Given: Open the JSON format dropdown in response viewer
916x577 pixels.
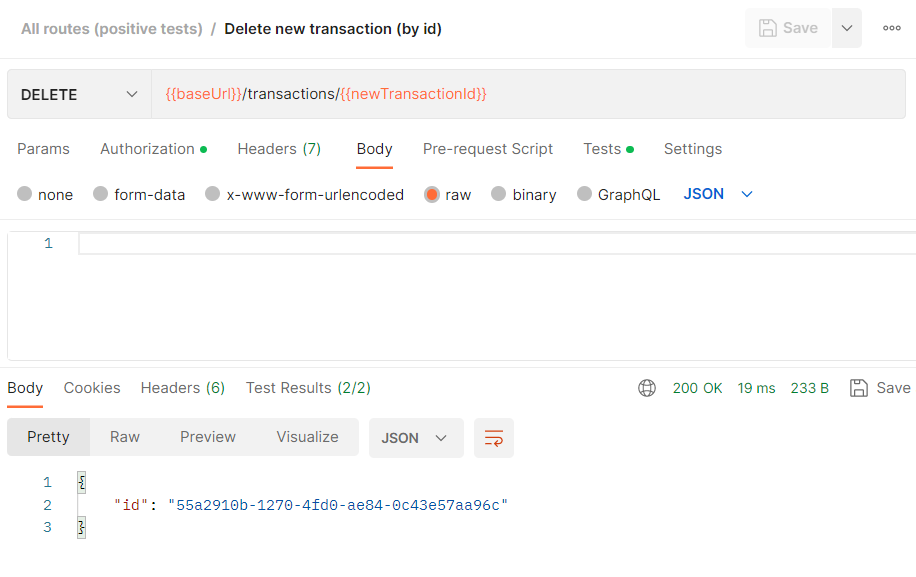Looking at the screenshot, I should (416, 437).
